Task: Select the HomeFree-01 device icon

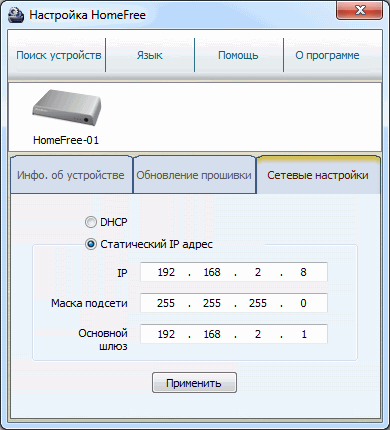Action: [x=67, y=107]
